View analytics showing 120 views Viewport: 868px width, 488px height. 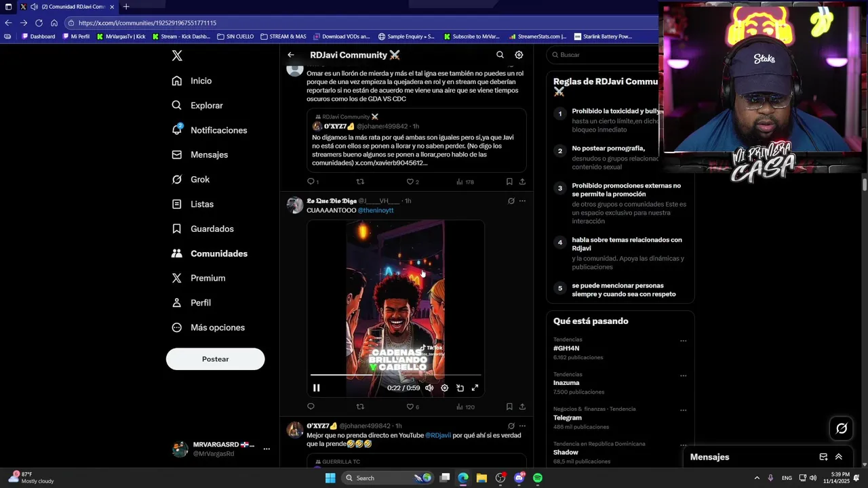tap(465, 407)
